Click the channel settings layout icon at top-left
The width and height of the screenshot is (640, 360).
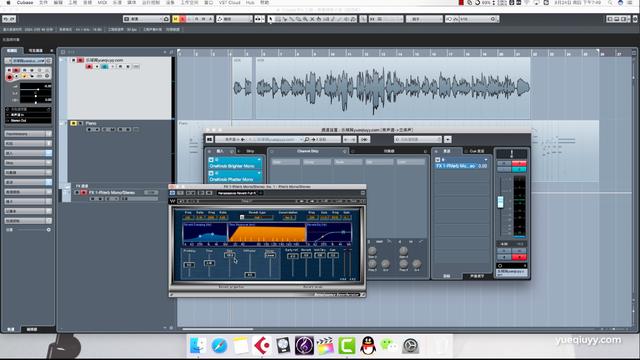pyautogui.click(x=209, y=140)
